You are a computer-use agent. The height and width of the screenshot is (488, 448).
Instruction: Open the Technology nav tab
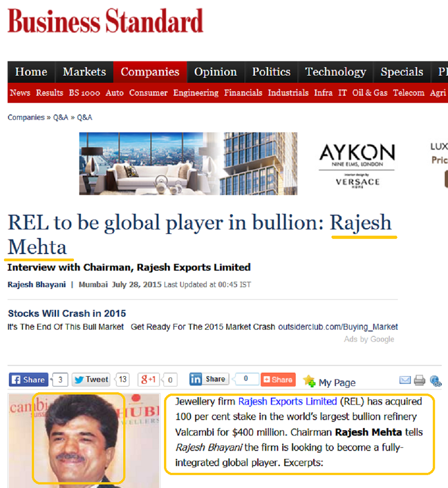pos(335,72)
